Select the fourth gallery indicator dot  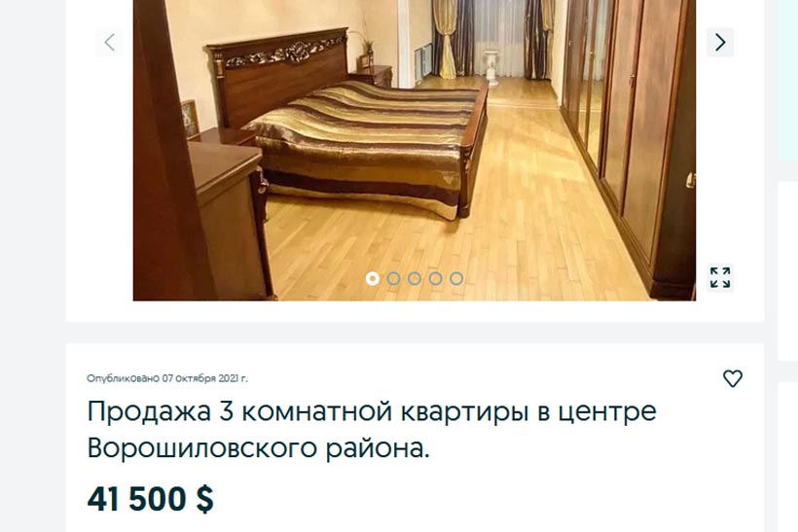(436, 278)
